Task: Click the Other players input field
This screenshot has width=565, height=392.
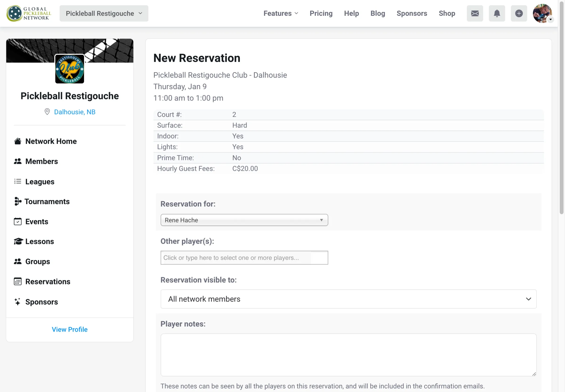Action: click(x=244, y=258)
